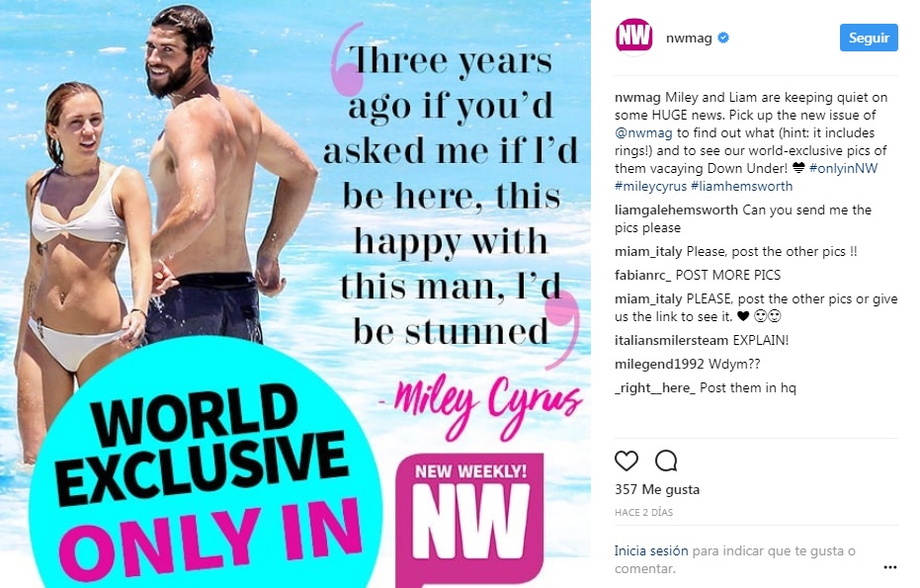
Task: Open the #liamhemsworth hashtag
Action: pyautogui.click(x=741, y=186)
